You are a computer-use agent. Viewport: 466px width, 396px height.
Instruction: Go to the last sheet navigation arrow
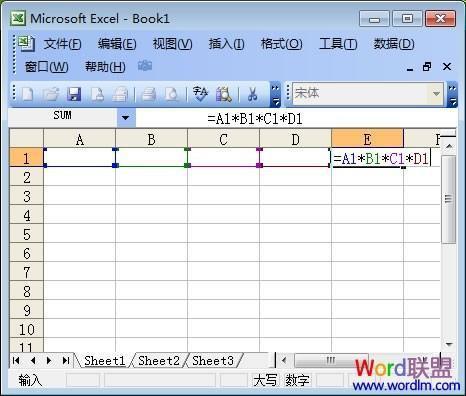point(66,361)
